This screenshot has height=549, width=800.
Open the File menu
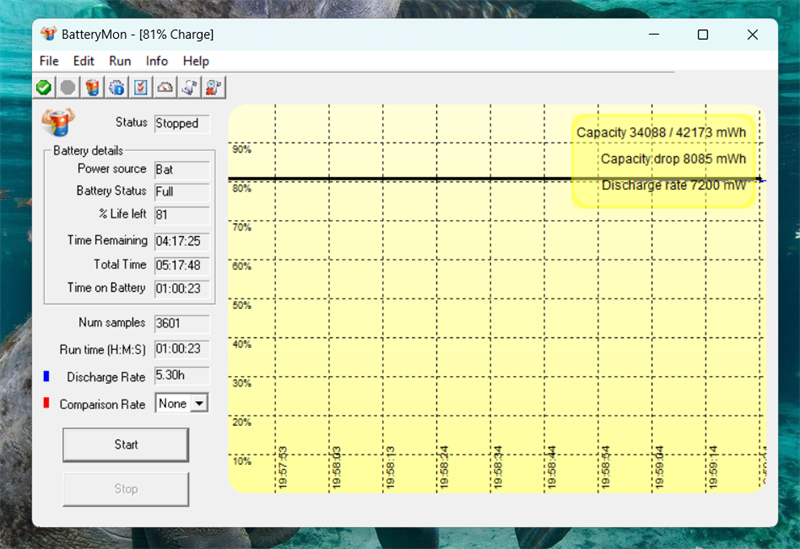(49, 61)
